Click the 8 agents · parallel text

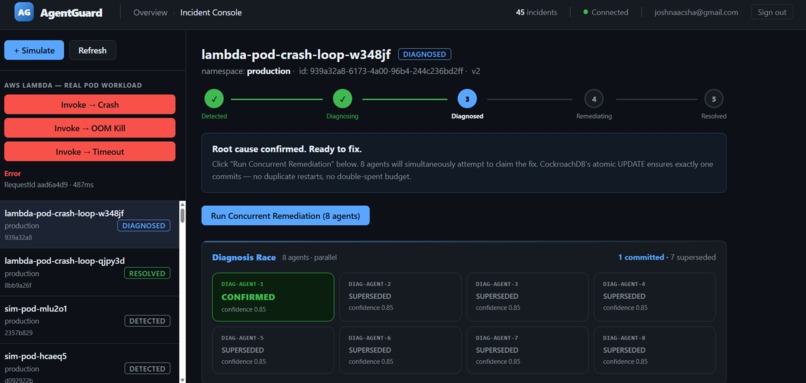[309, 257]
